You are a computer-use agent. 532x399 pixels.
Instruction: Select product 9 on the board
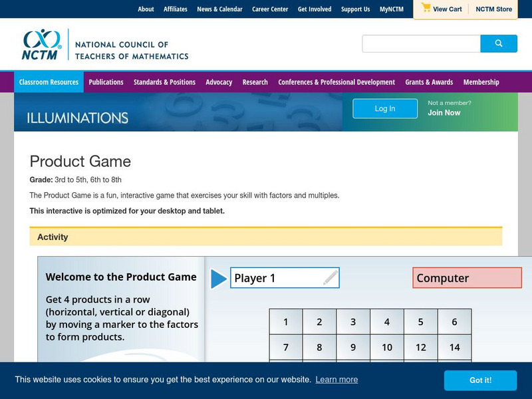(353, 347)
